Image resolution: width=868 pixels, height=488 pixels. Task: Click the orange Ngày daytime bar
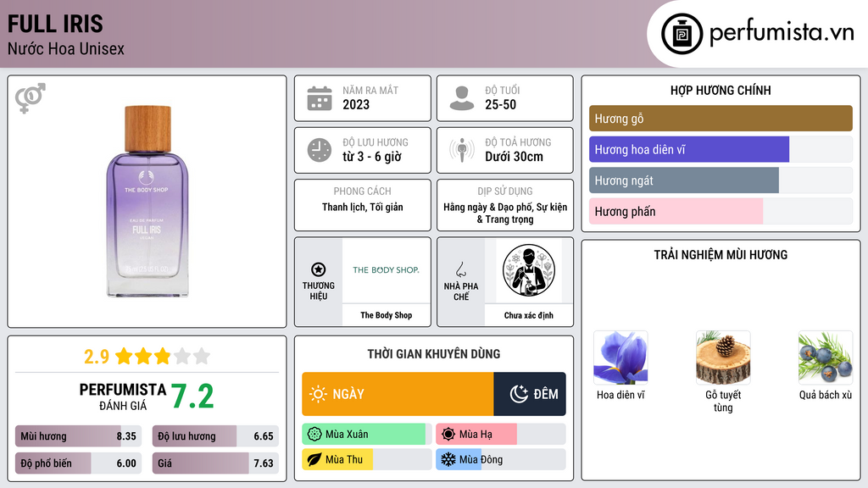coord(398,394)
